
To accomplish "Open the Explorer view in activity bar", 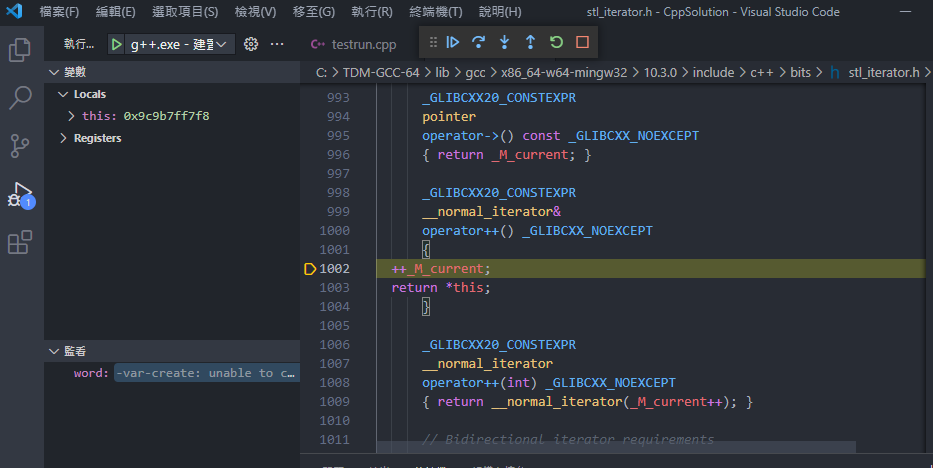I will 20,49.
